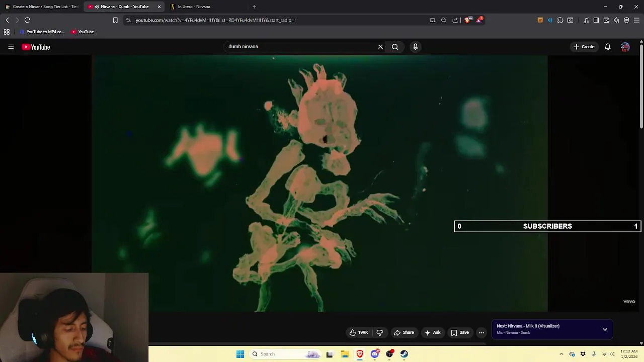Clear the search box with X
The image size is (644, 362).
380,47
